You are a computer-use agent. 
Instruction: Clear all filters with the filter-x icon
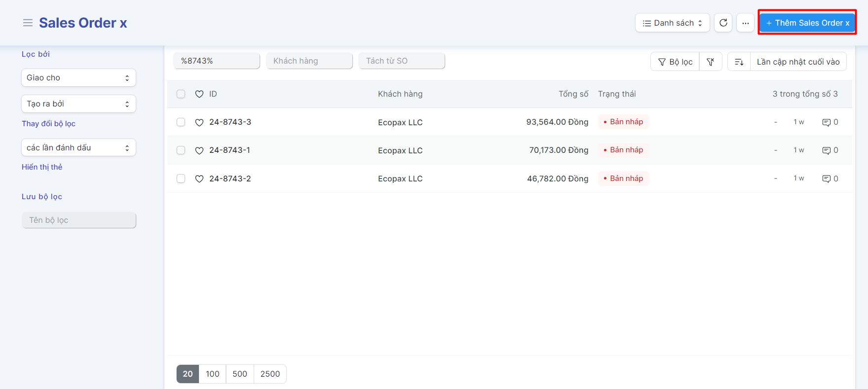711,62
